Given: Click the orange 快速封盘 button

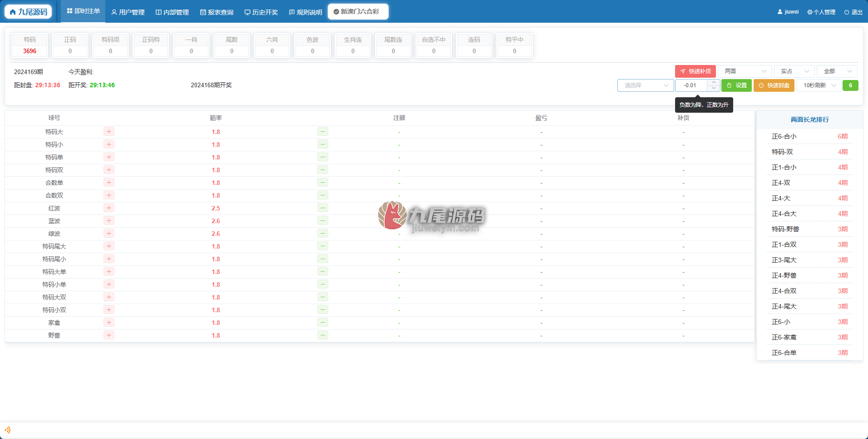Looking at the screenshot, I should 774,85.
